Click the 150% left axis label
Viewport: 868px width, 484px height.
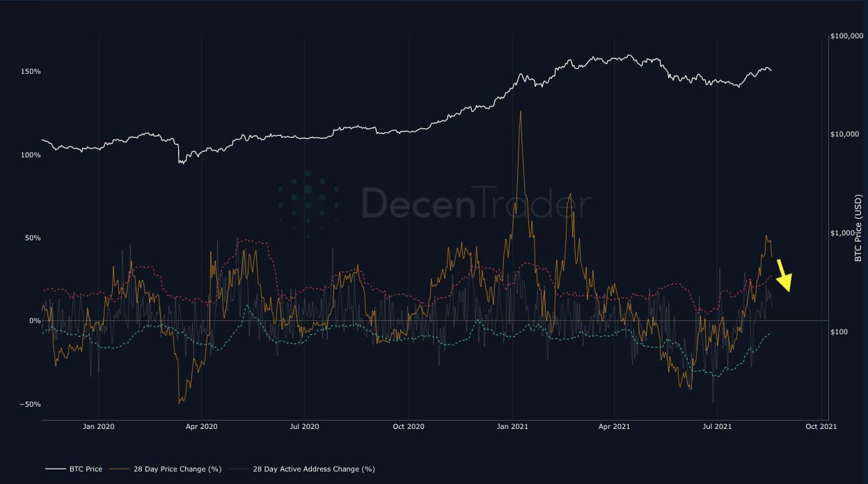[x=31, y=72]
